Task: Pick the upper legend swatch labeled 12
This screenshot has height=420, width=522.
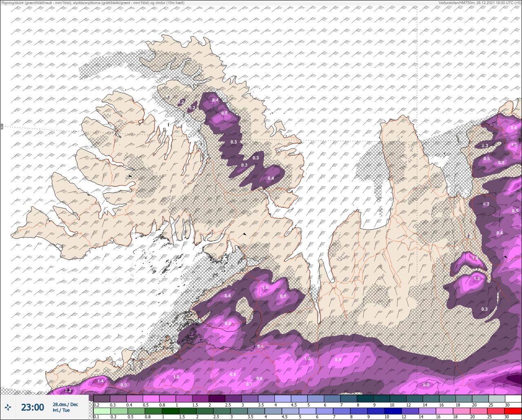Action: click(x=414, y=398)
